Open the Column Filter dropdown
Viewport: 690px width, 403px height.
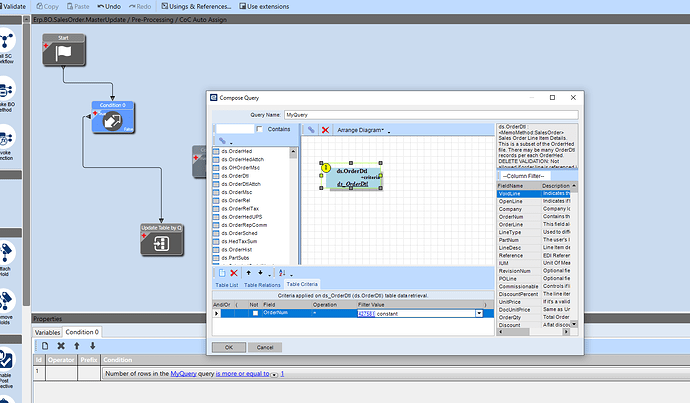click(525, 176)
